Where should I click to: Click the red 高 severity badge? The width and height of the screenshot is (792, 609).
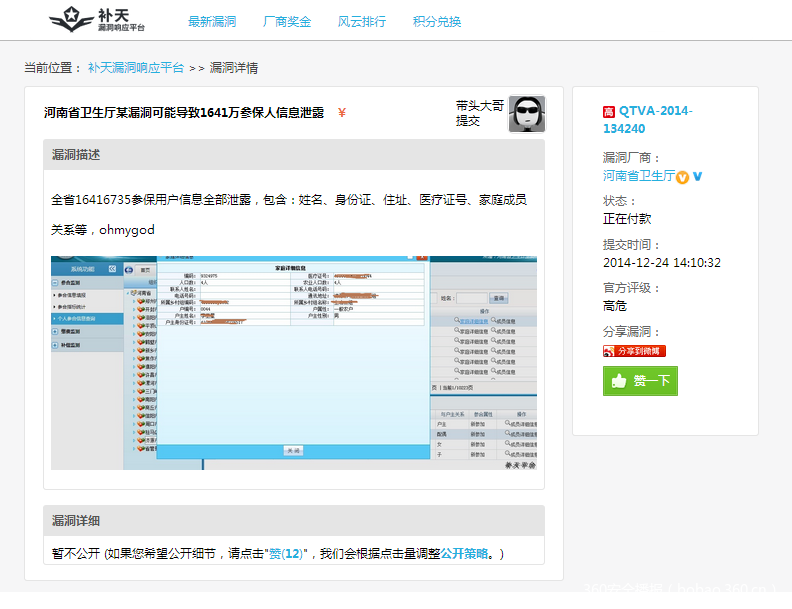pos(609,112)
